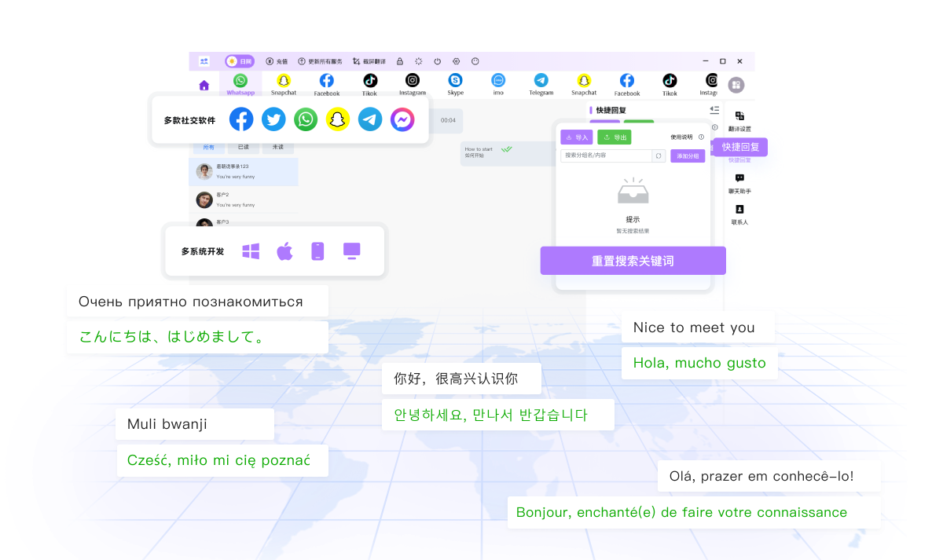
Task: Click the app logo icon at top-left
Action: [204, 60]
